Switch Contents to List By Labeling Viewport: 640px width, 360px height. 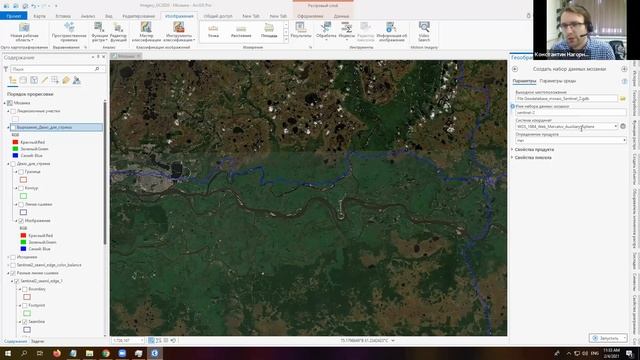pos(66,80)
